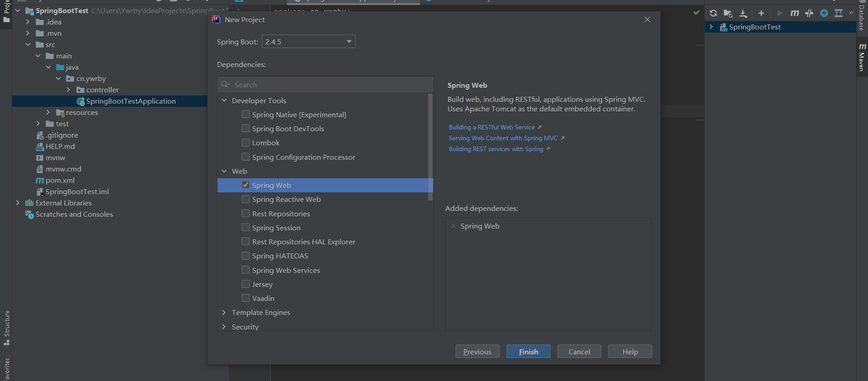This screenshot has width=868, height=381.
Task: Enable Spring Boot DevTools dependency
Action: pyautogui.click(x=246, y=128)
